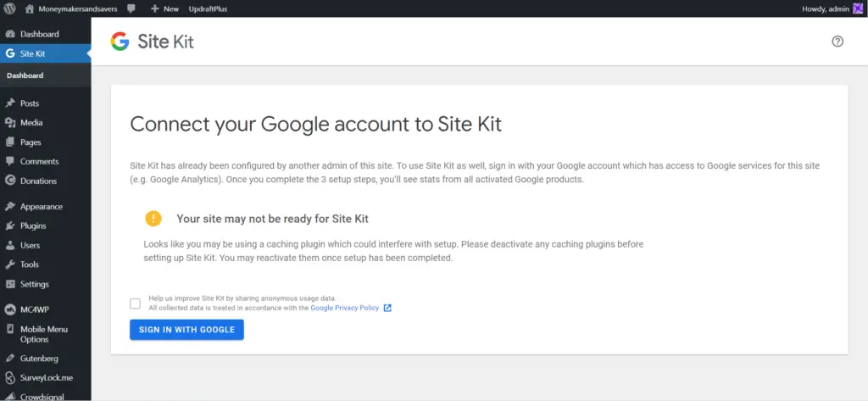Open UpdraftPlus in the admin bar
The image size is (868, 401).
point(208,8)
